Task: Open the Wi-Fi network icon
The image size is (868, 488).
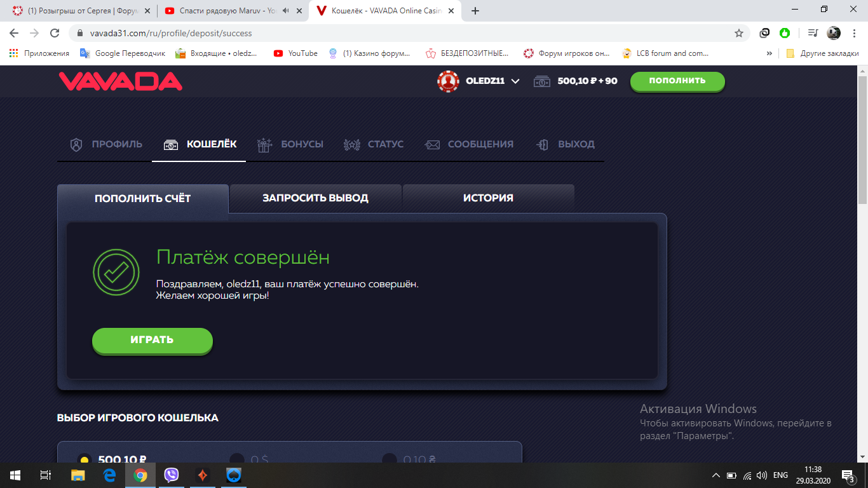Action: pos(747,475)
